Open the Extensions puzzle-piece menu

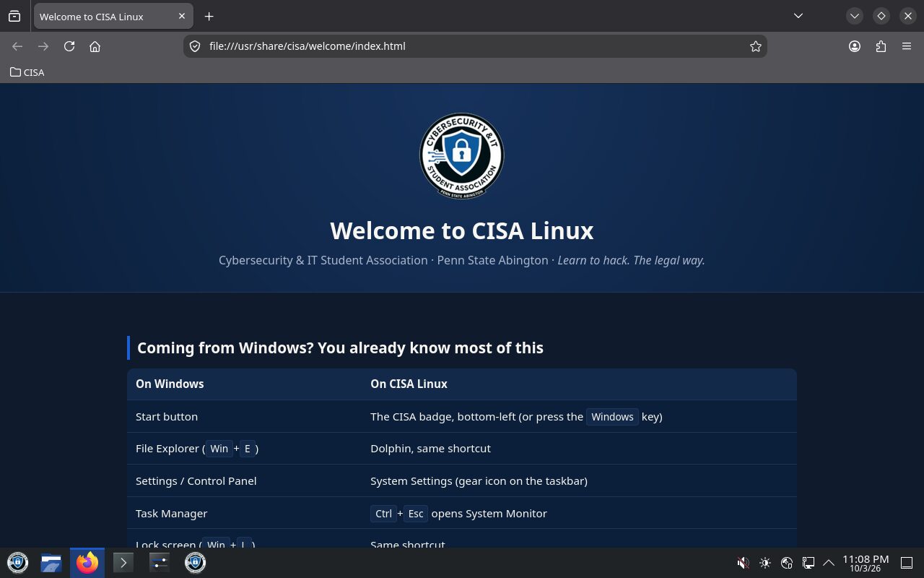click(x=881, y=46)
